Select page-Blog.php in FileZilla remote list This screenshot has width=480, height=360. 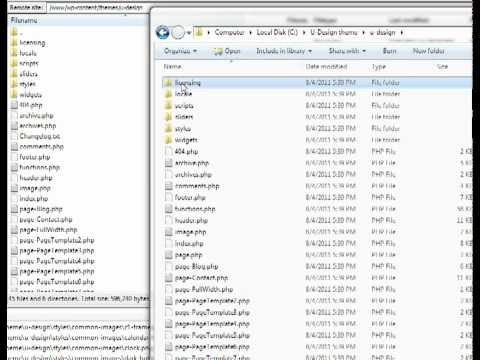[x=41, y=209]
